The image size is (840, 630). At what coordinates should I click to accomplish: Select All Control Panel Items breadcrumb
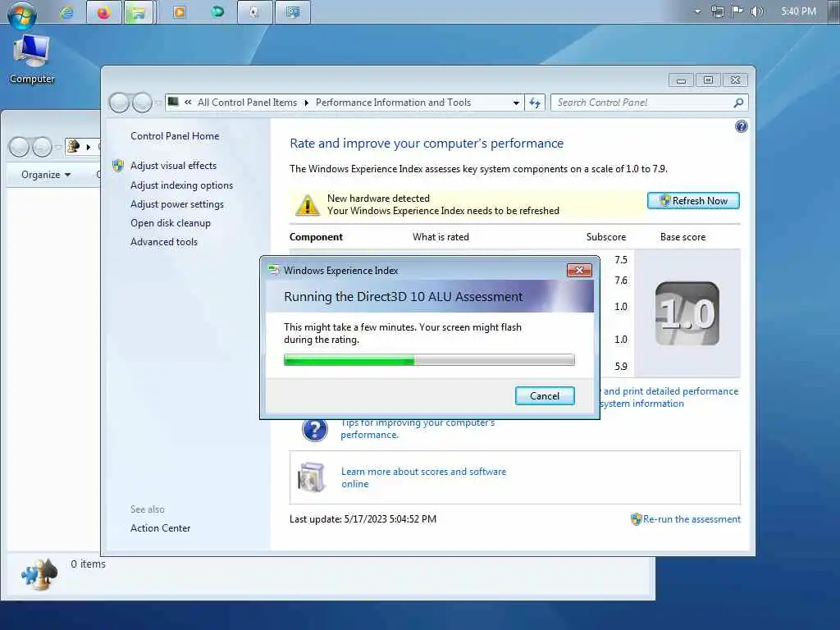point(247,103)
